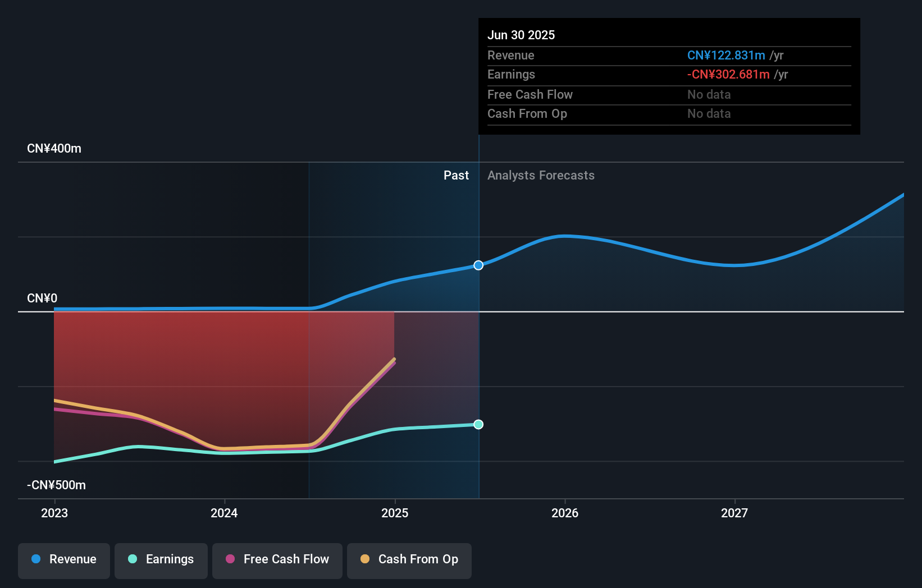Click the -CN¥302.681m earnings value

(728, 75)
